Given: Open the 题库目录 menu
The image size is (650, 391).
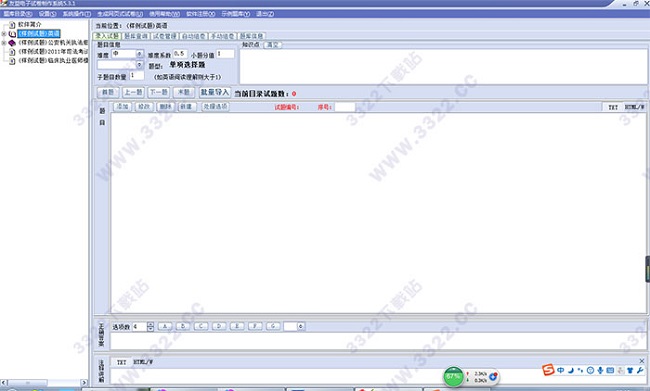Looking at the screenshot, I should [x=17, y=14].
